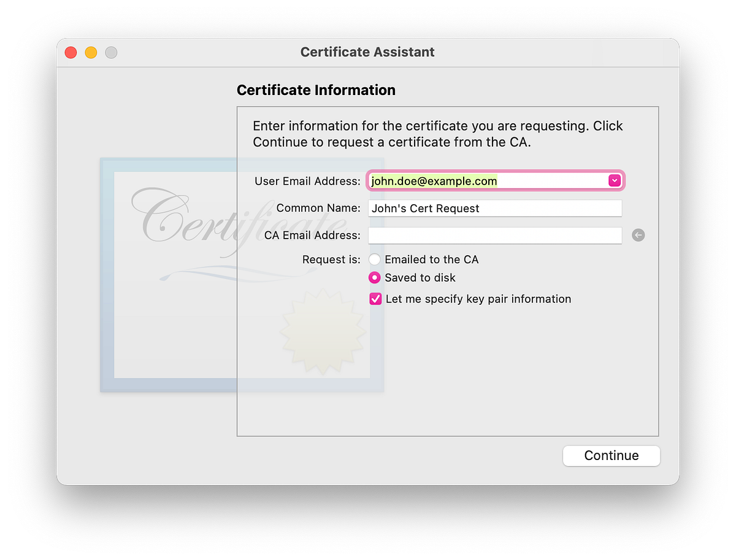Click the Certificate Assistant title bar text
The width and height of the screenshot is (736, 560).
[x=367, y=52]
